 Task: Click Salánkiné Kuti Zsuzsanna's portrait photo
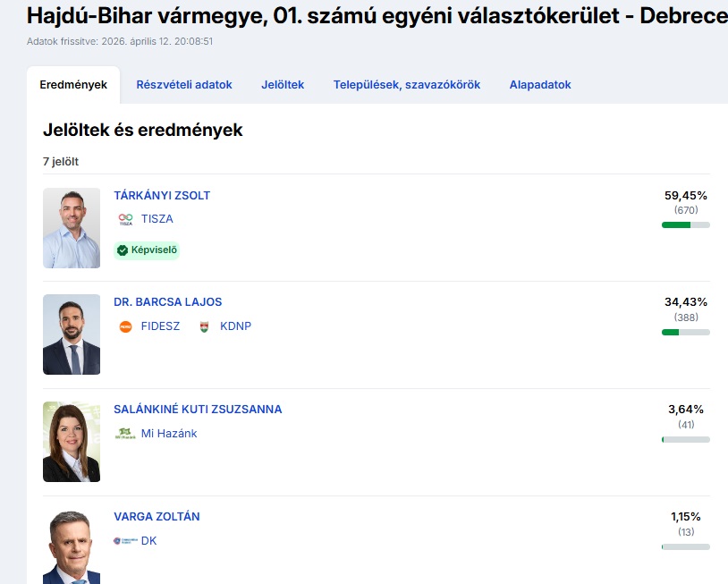coord(72,442)
